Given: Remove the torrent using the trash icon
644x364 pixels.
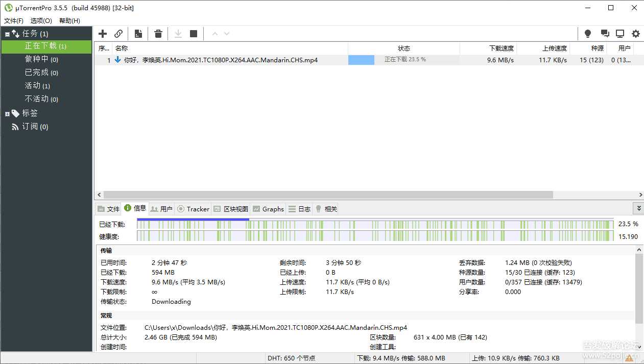Looking at the screenshot, I should pyautogui.click(x=158, y=34).
